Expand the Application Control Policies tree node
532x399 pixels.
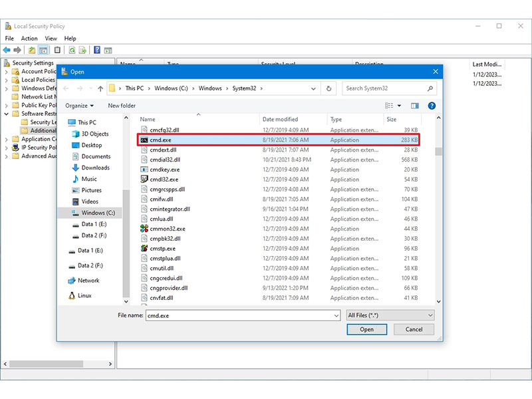[x=6, y=140]
